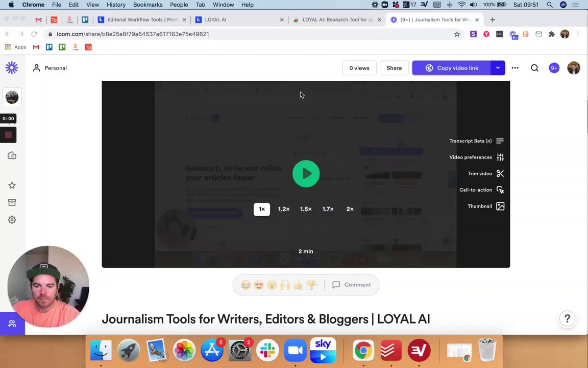Open the 9+ notifications badge
This screenshot has width=588, height=368.
554,68
